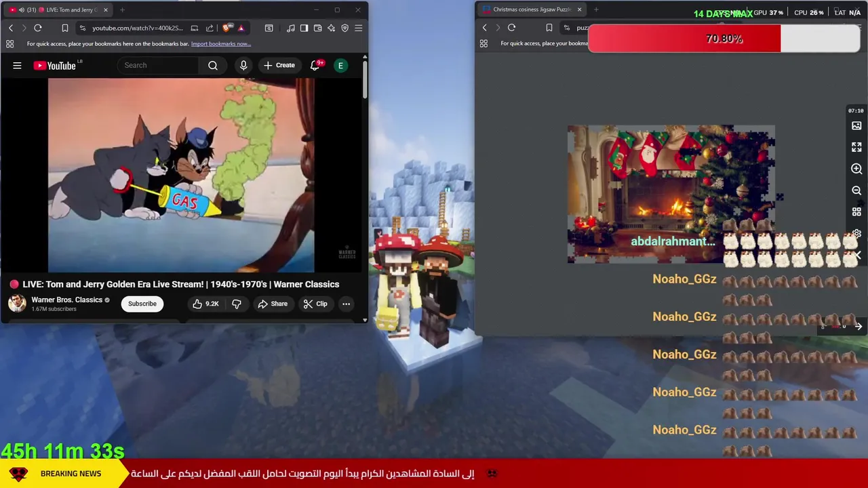Screen dimensions: 868x488
Task: Click the Christmas fireplace puzzle image
Action: click(671, 193)
